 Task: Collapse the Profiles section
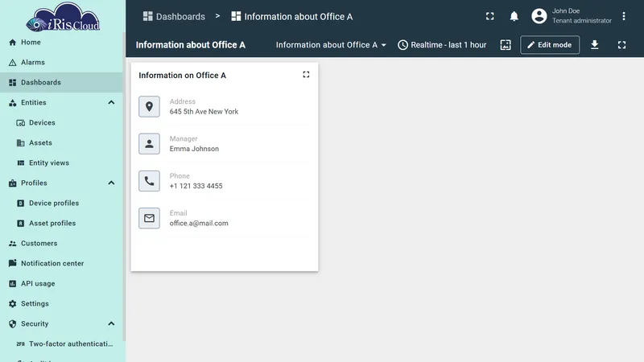pos(111,183)
